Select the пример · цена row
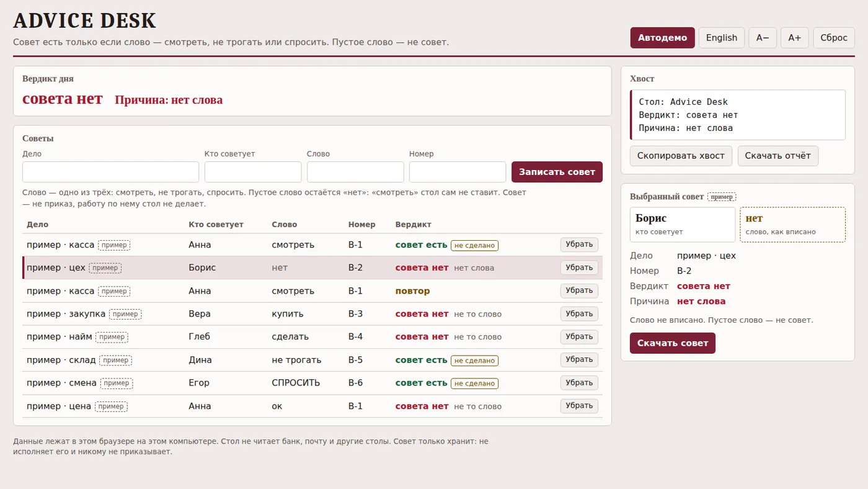 [x=312, y=406]
